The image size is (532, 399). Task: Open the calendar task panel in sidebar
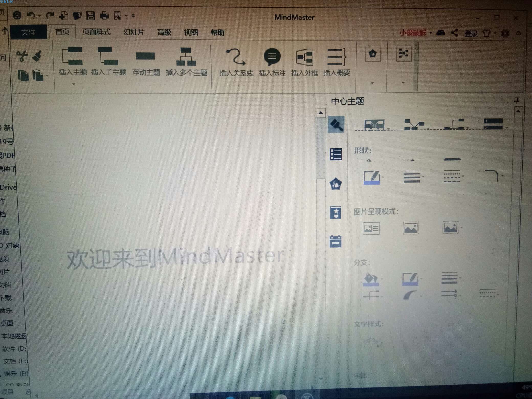point(336,241)
